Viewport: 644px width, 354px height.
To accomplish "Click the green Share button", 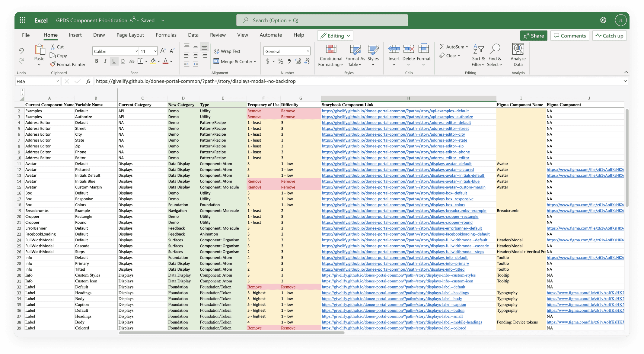I will (x=534, y=36).
